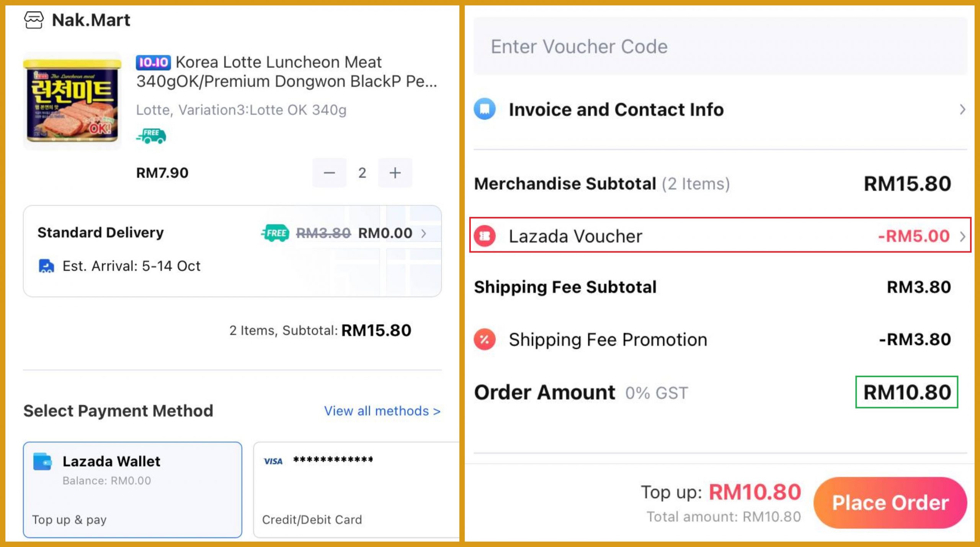Click the Lazada Wallet icon
Image resolution: width=980 pixels, height=547 pixels.
click(x=42, y=461)
